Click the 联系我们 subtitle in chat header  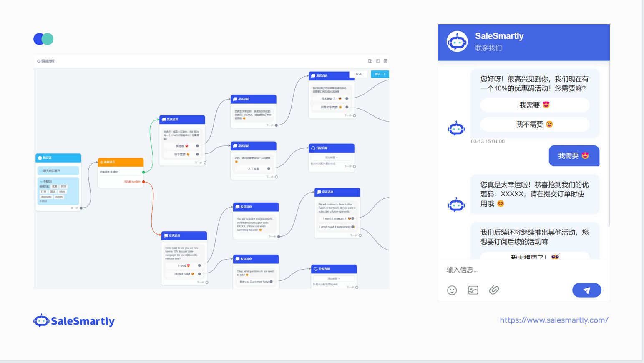click(x=488, y=48)
